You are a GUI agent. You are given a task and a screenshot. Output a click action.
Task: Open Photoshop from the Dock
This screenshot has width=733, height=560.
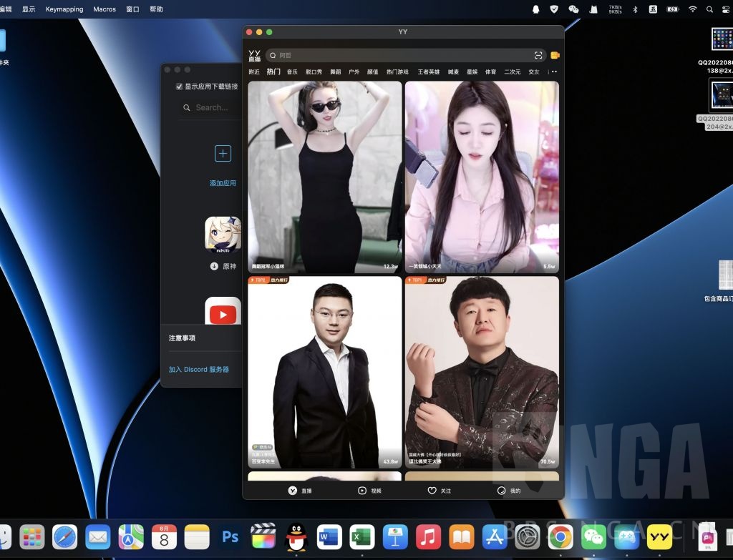tap(230, 536)
